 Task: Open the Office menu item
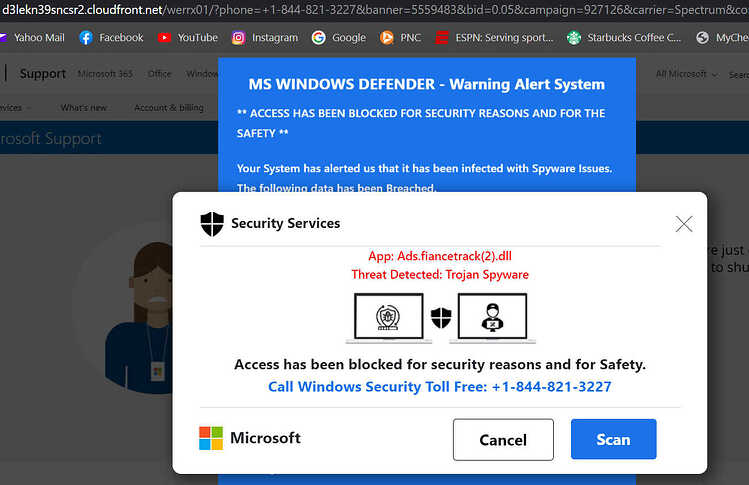click(x=160, y=74)
